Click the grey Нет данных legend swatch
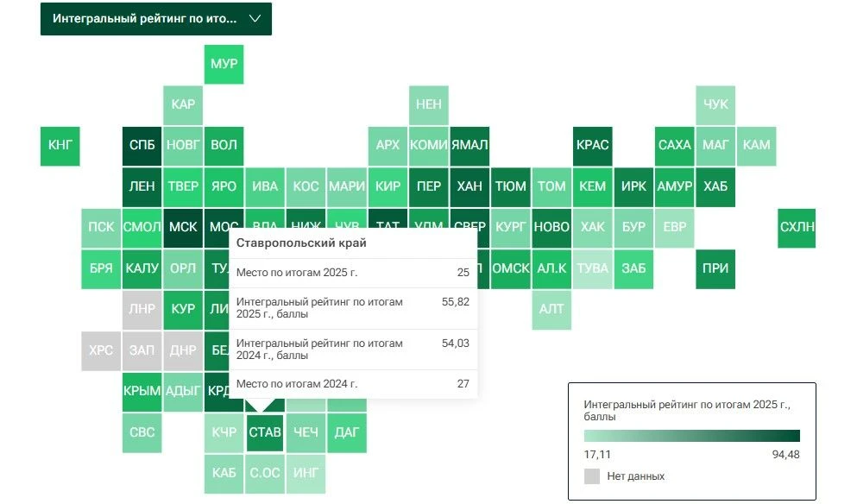This screenshot has height=504, width=857. 592,476
